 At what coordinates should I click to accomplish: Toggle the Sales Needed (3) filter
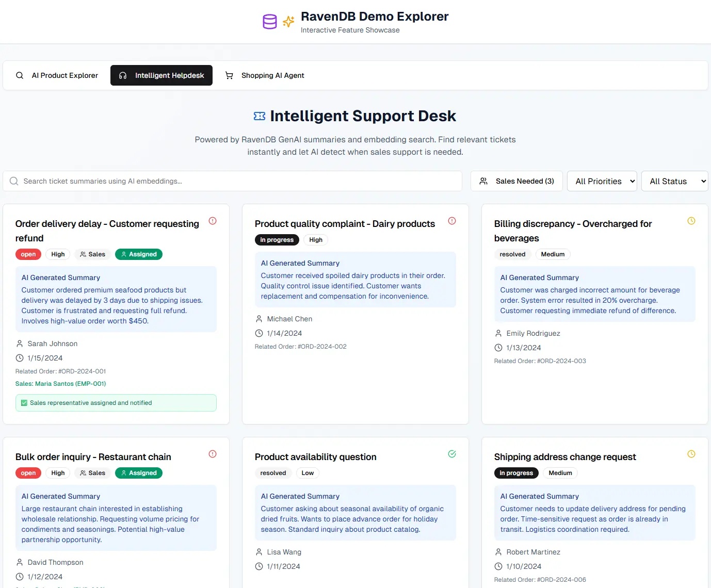(x=516, y=181)
